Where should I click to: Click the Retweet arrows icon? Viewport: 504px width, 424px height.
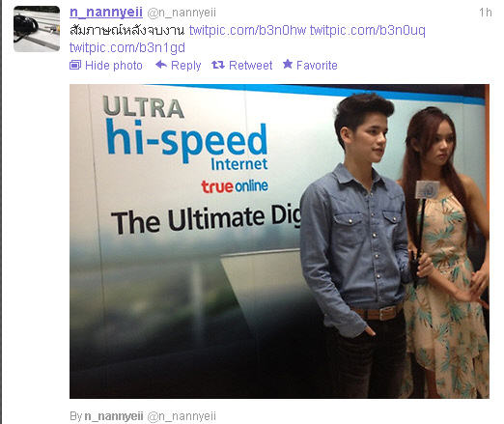(x=218, y=66)
